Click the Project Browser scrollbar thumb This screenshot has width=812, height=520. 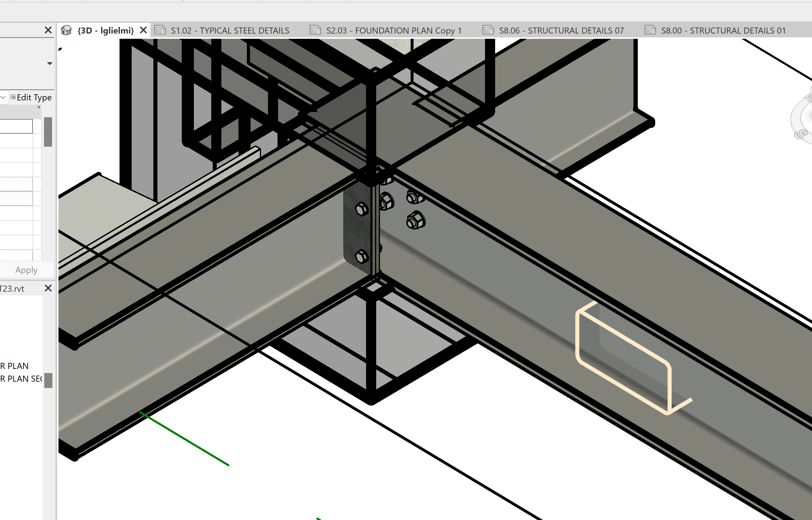[x=48, y=381]
